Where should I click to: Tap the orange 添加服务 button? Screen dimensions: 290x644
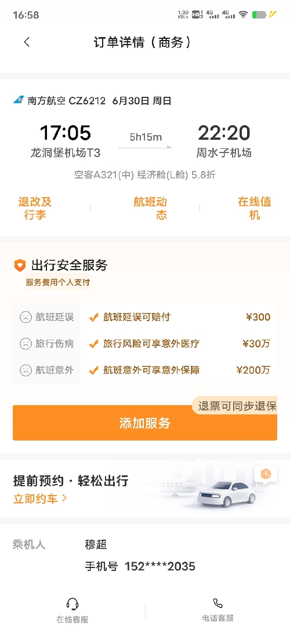(x=145, y=423)
